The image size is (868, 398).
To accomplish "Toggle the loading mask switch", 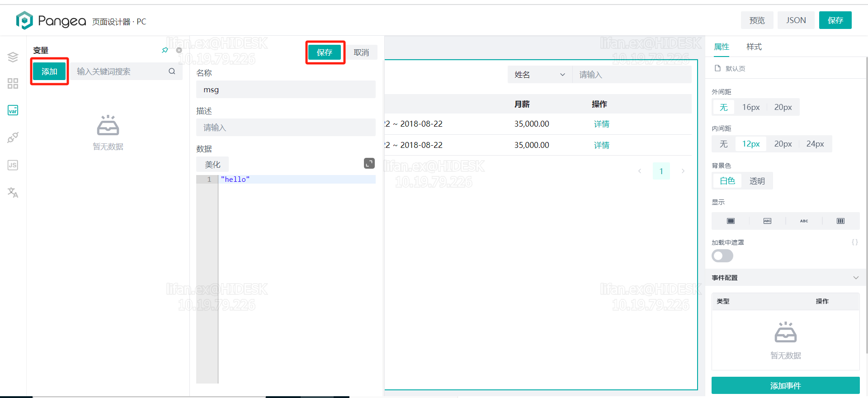I will [x=722, y=256].
